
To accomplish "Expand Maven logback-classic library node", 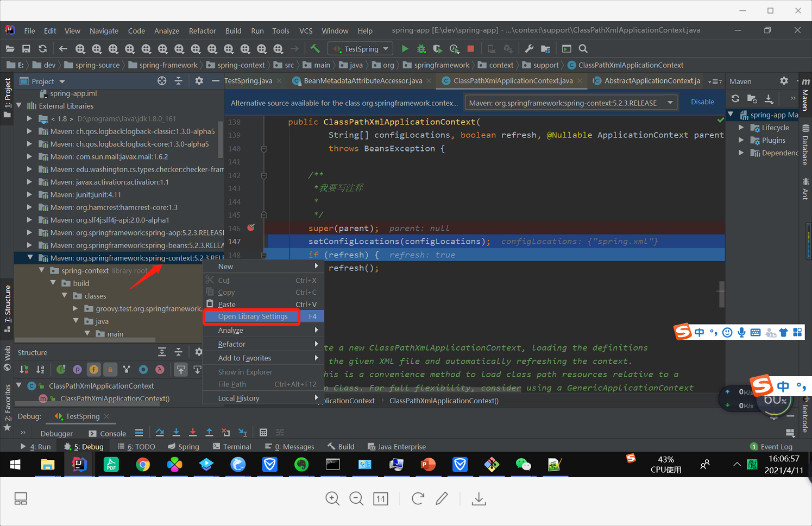I will [29, 131].
